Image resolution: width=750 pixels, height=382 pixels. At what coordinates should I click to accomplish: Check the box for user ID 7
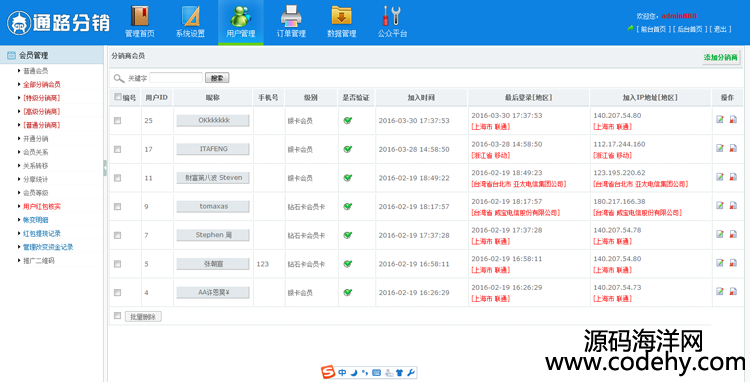117,235
